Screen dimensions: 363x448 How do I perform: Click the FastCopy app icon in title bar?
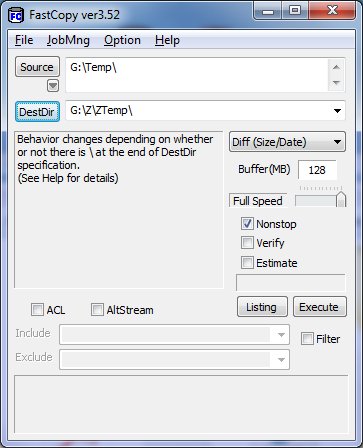[16, 15]
